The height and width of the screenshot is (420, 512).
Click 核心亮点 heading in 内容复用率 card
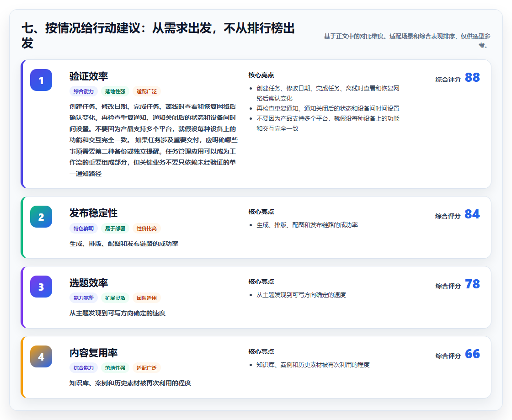tap(261, 351)
